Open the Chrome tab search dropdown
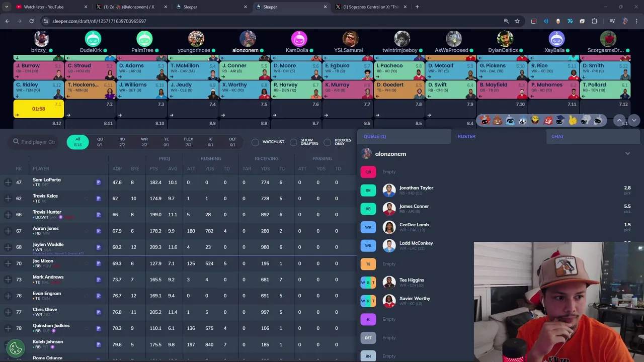This screenshot has width=644, height=362. coord(7,7)
